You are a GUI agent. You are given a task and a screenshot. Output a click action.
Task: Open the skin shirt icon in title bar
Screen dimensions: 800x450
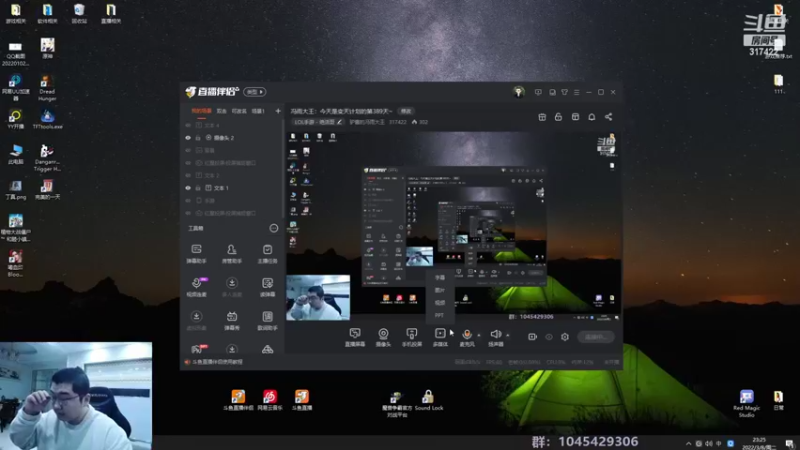[x=564, y=92]
